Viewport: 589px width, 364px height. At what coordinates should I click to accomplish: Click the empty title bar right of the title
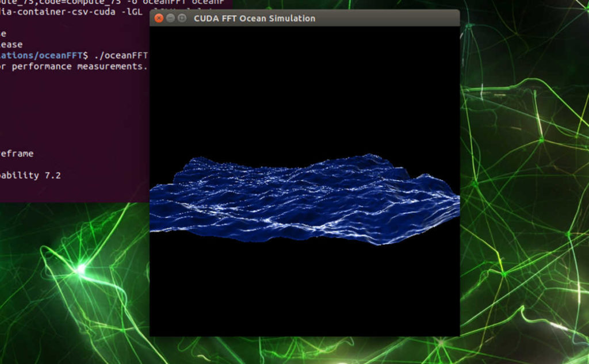tap(391, 18)
